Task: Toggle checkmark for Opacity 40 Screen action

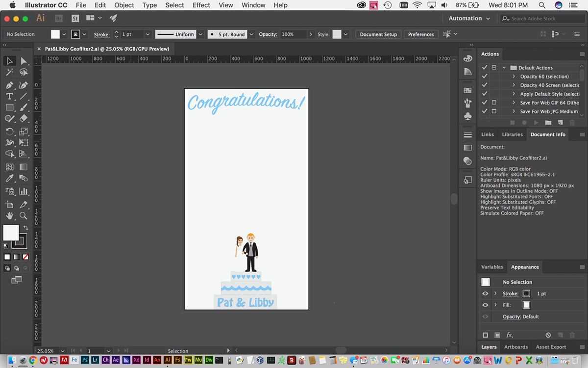Action: pyautogui.click(x=485, y=85)
